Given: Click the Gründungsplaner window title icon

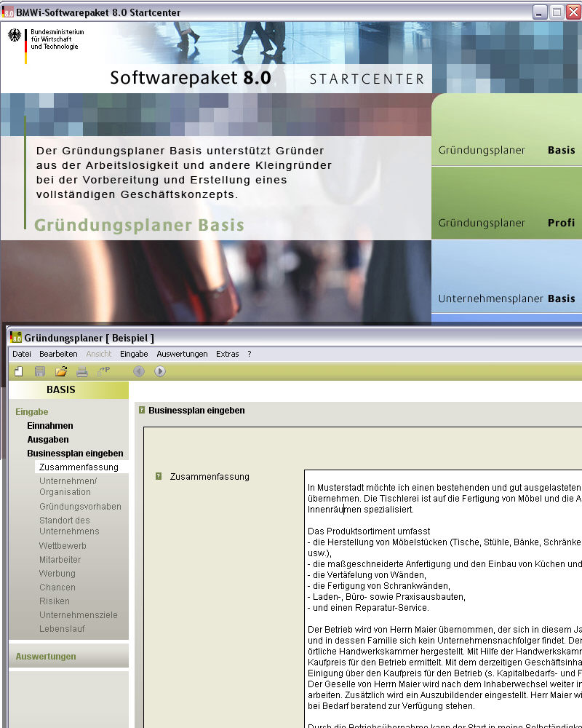Looking at the screenshot, I should [x=16, y=337].
